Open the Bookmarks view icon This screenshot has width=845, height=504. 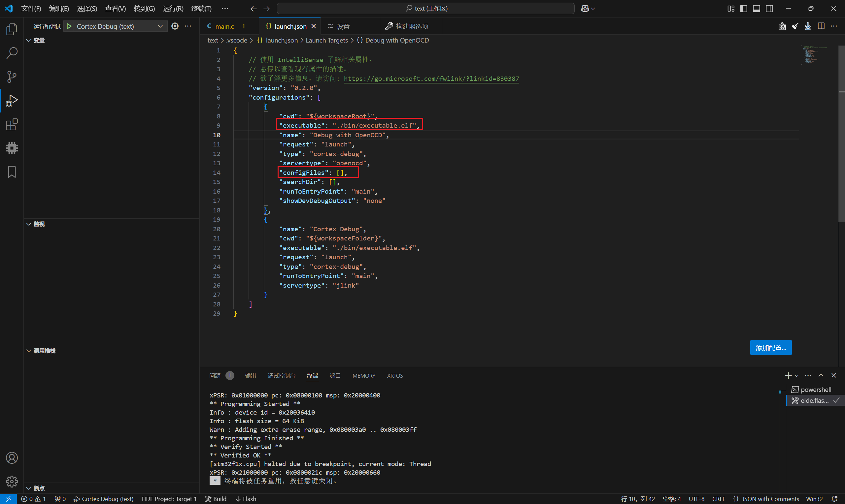click(x=12, y=172)
